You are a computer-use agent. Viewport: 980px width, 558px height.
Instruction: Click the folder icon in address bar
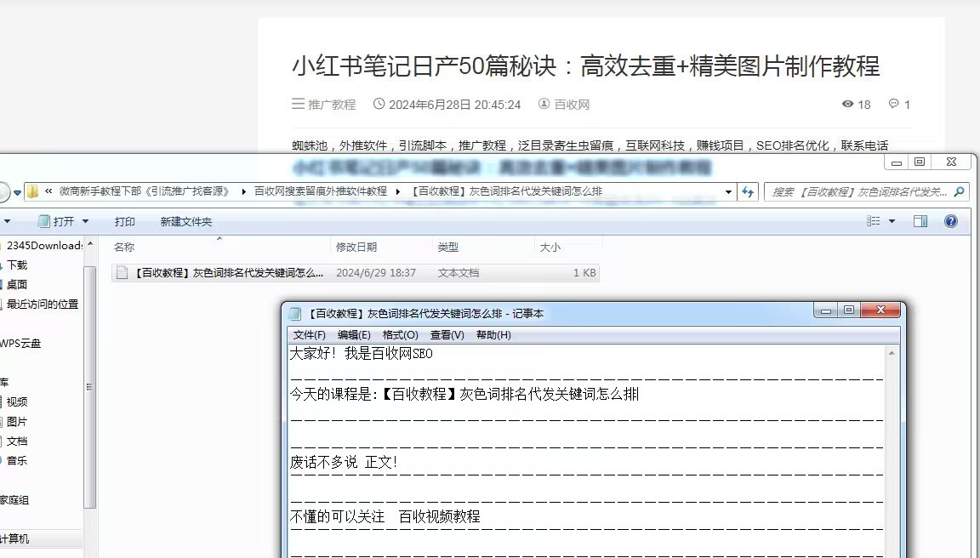click(32, 192)
